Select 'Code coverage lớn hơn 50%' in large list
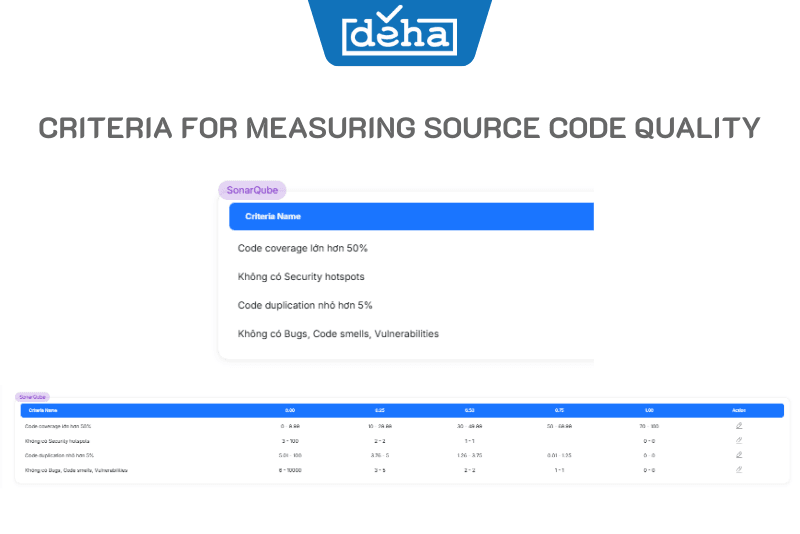Screen dimensions: 800x534 coord(295,248)
